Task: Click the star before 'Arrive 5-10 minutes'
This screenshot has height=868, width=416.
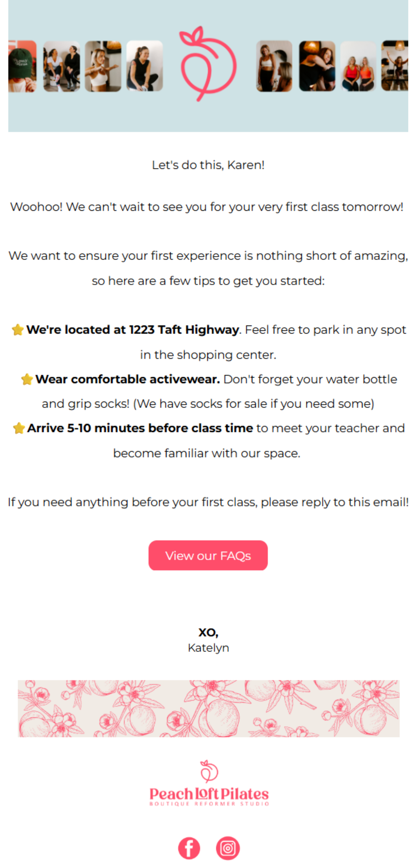Action: [19, 428]
